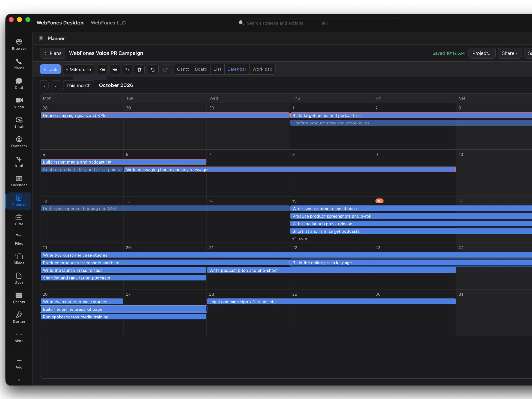
Task: Click the undo arrow icon
Action: (x=153, y=69)
